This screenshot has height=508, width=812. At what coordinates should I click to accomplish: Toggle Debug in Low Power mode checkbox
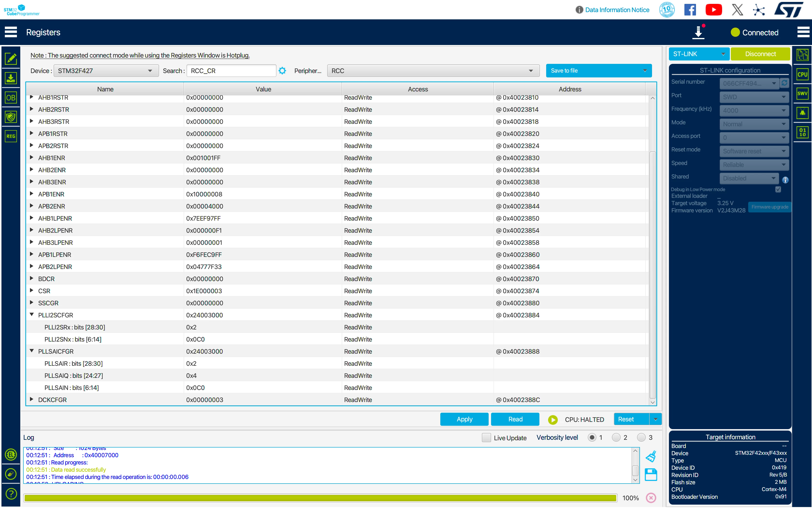(x=778, y=189)
